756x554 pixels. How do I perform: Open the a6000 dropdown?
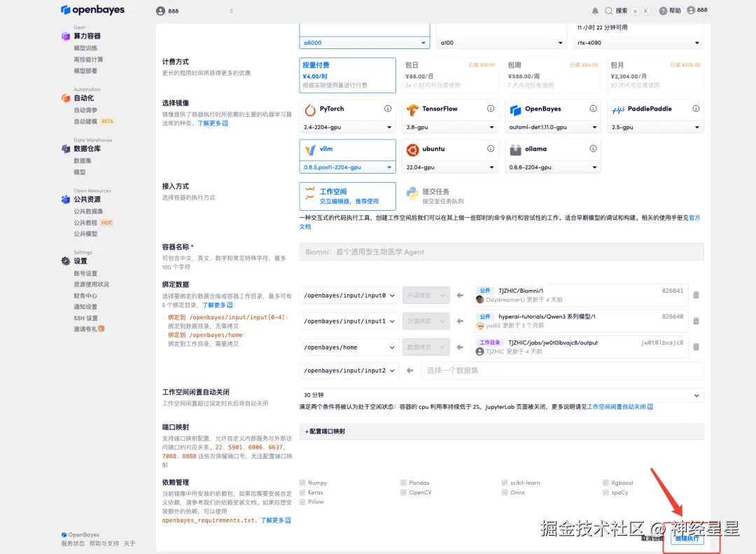364,43
